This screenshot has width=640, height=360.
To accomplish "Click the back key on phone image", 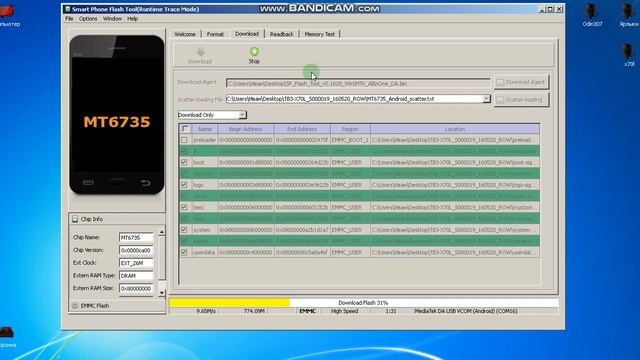I will click(145, 183).
